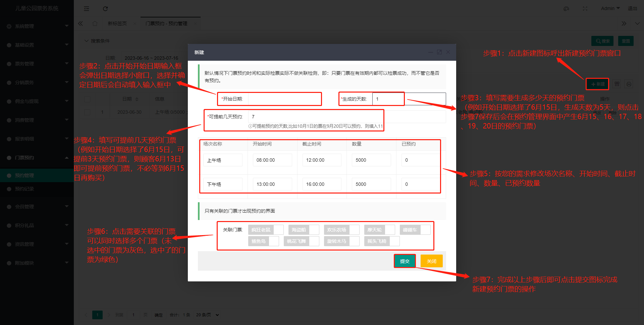
Task: Close the 新标签页 tab with its x
Action: 135,23
